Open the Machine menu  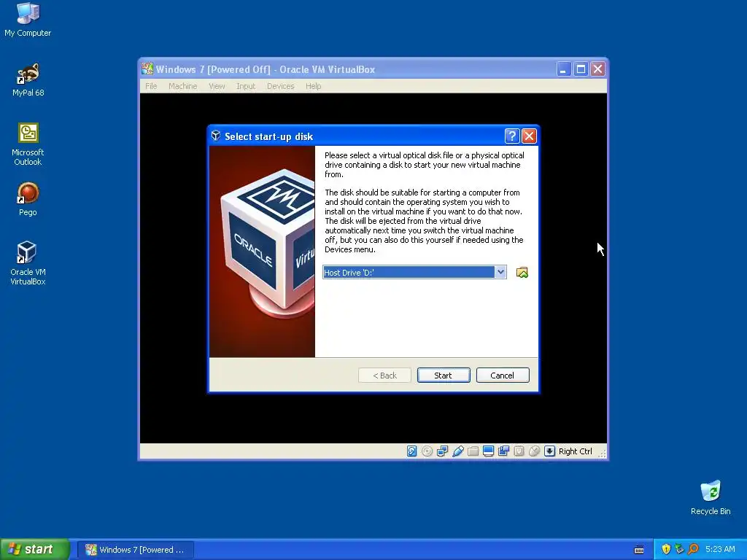click(183, 86)
